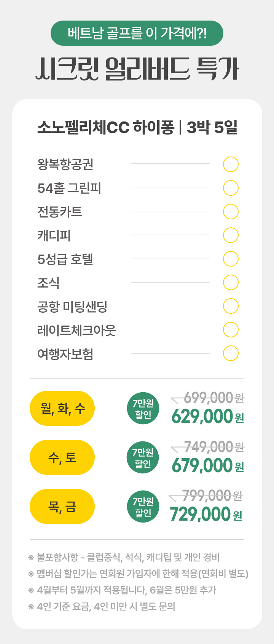274x644 pixels.
Task: Click the yellow circle beside 54홀 그린피
Action: [231, 188]
